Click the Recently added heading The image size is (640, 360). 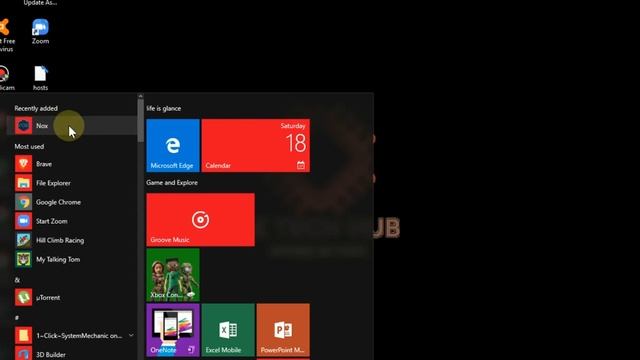click(36, 108)
